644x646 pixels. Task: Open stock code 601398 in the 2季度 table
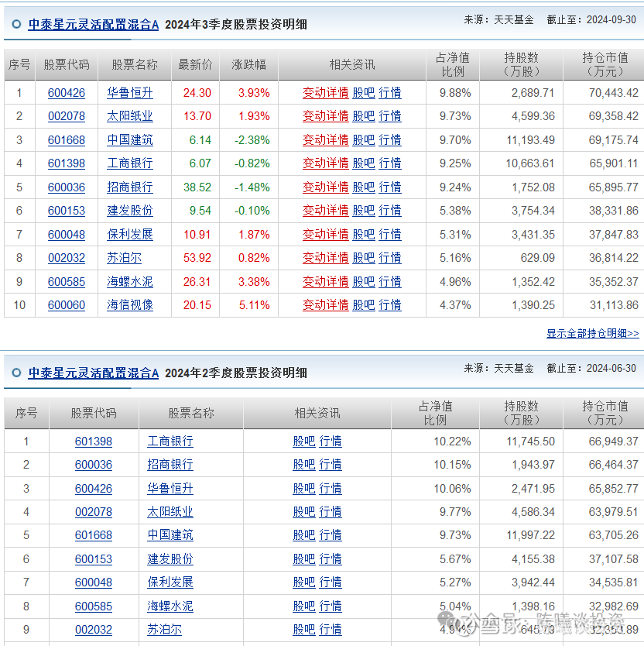pyautogui.click(x=94, y=442)
